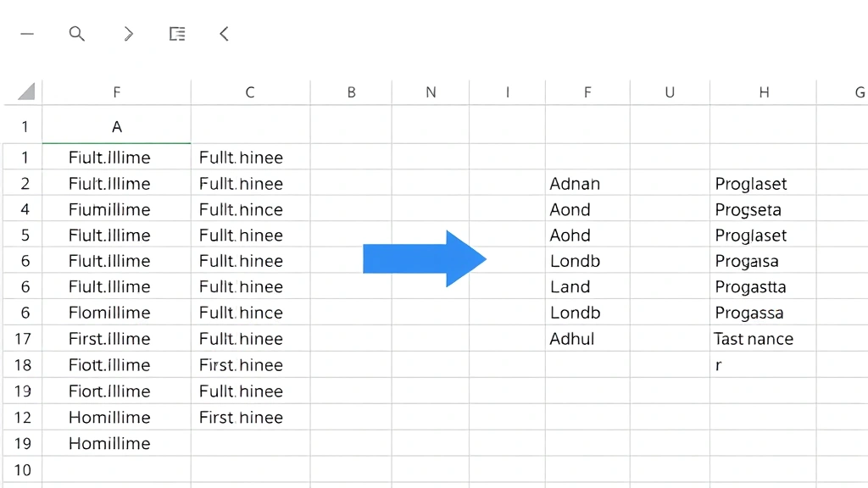
Task: Select the search magnifier icon in the toolbar
Action: pos(77,34)
